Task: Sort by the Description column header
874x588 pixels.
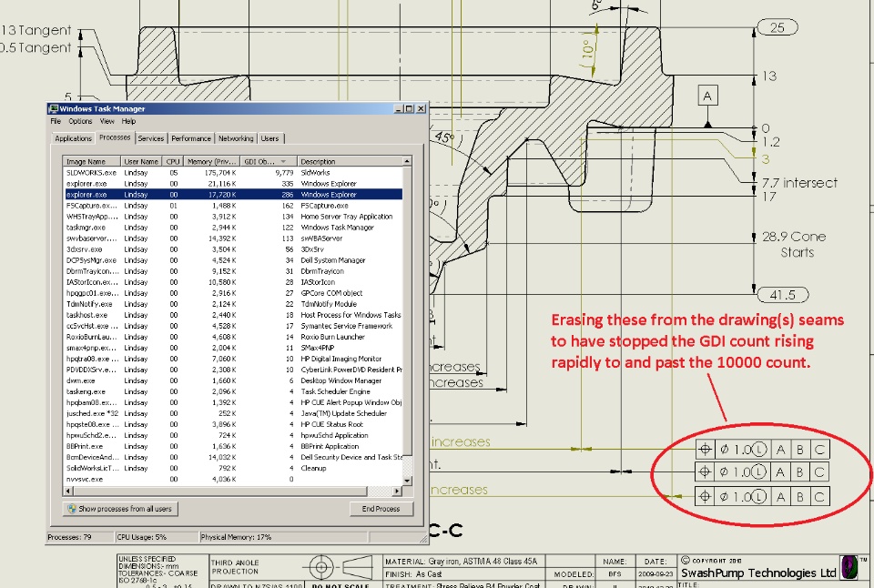Action: [350, 162]
